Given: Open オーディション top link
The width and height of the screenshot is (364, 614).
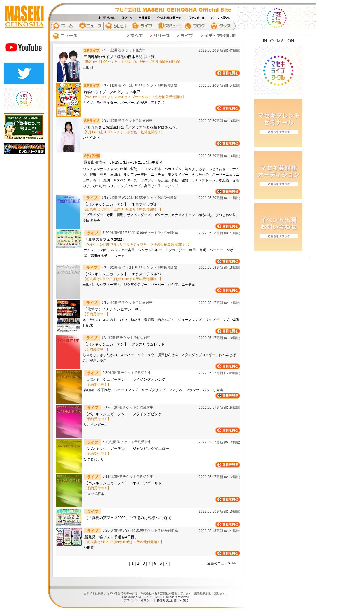Looking at the screenshot, I should pyautogui.click(x=106, y=18).
